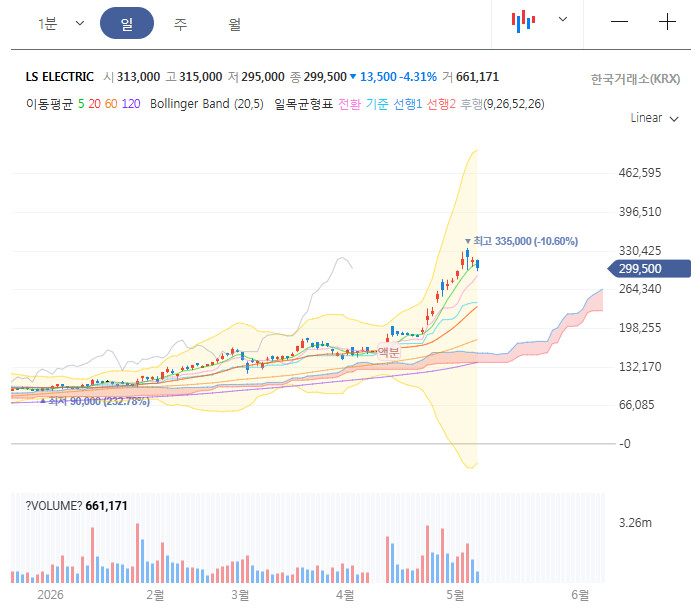Image resolution: width=695 pixels, height=609 pixels.
Task: Click the 전환 line legend
Action: 349,104
